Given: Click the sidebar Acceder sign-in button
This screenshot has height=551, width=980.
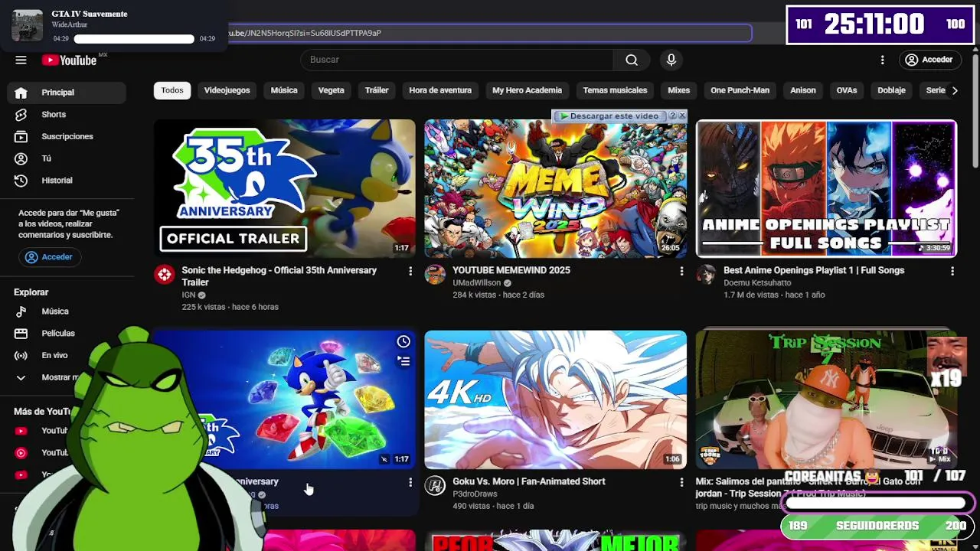Looking at the screenshot, I should [49, 257].
